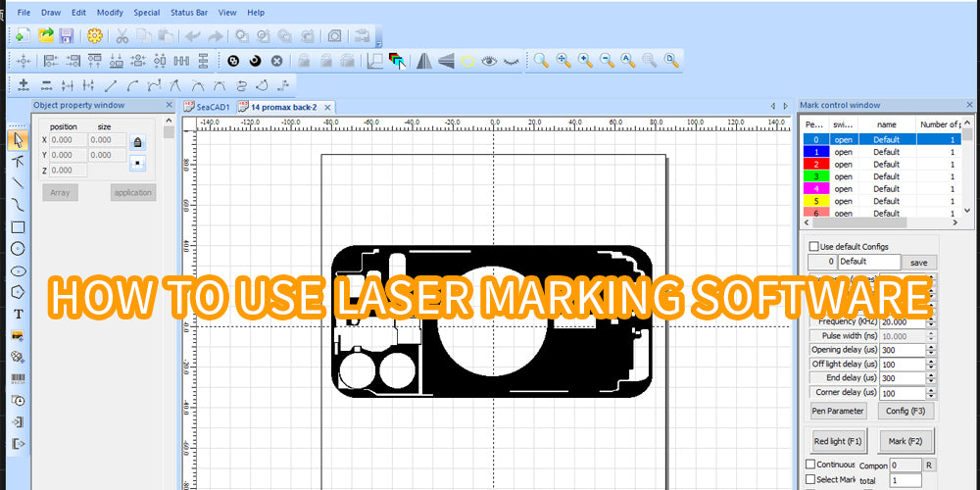The width and height of the screenshot is (980, 490).
Task: Click the eye icon in toolbar
Action: 488,61
